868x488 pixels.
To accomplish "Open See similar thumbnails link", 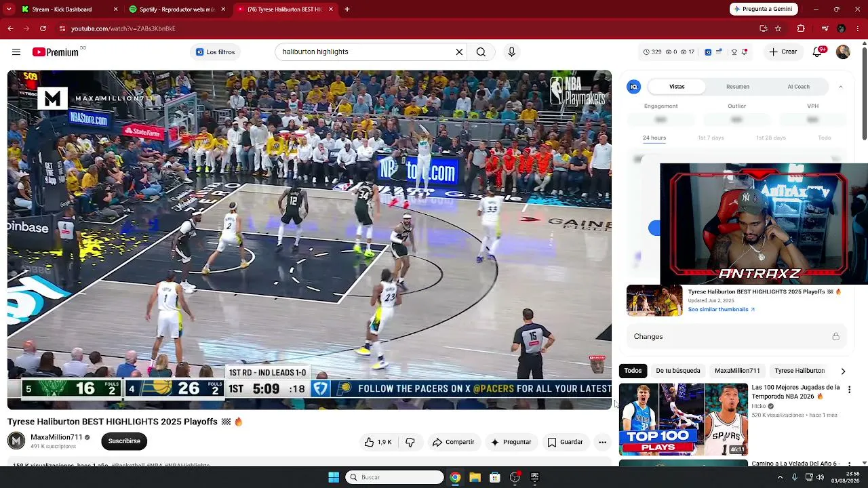I will [721, 310].
